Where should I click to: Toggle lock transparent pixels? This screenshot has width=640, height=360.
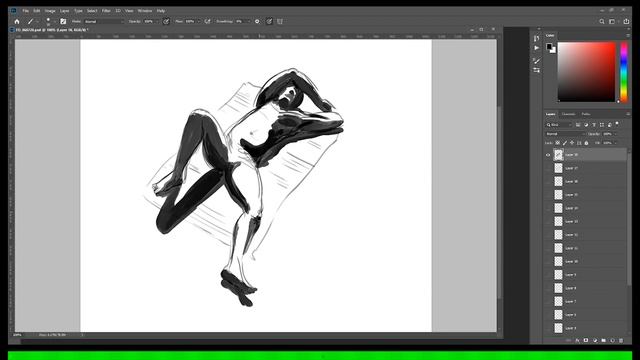[558, 143]
